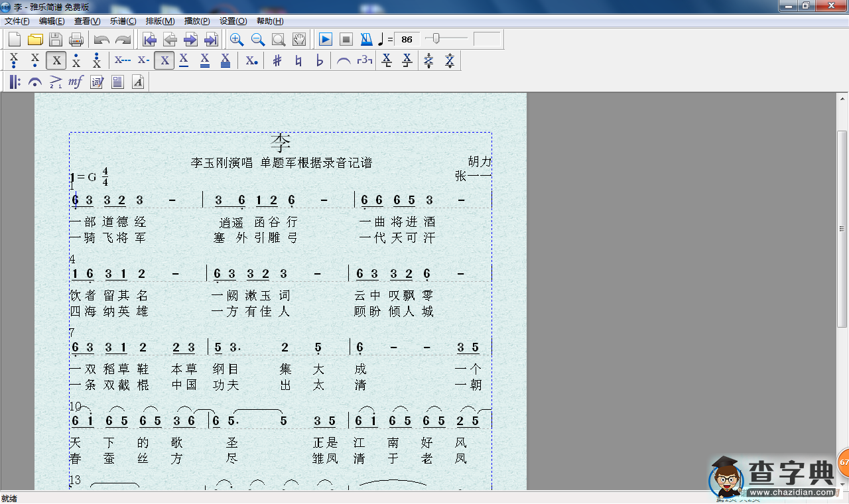Save the current score
The image size is (849, 504).
tap(56, 39)
